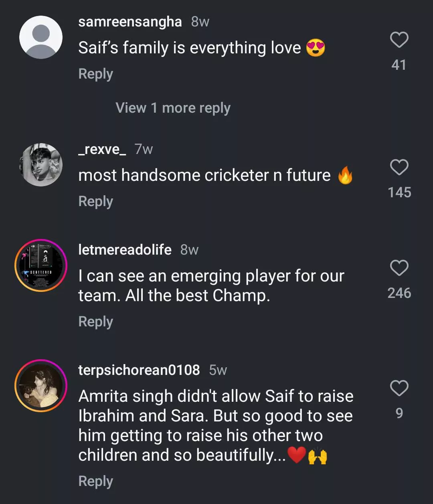
Task: Reply to letmereadolife's comment
Action: pyautogui.click(x=95, y=322)
